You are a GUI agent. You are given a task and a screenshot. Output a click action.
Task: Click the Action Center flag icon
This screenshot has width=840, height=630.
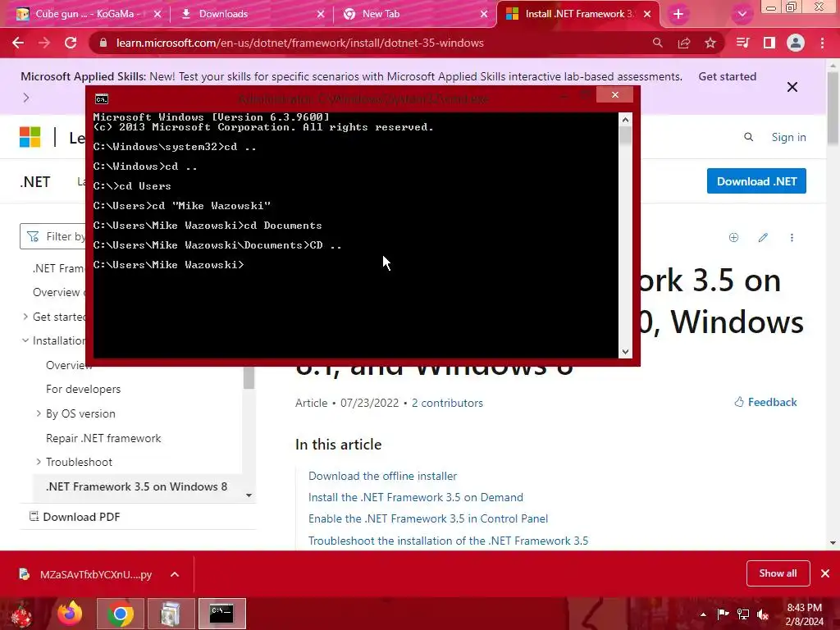(x=723, y=614)
